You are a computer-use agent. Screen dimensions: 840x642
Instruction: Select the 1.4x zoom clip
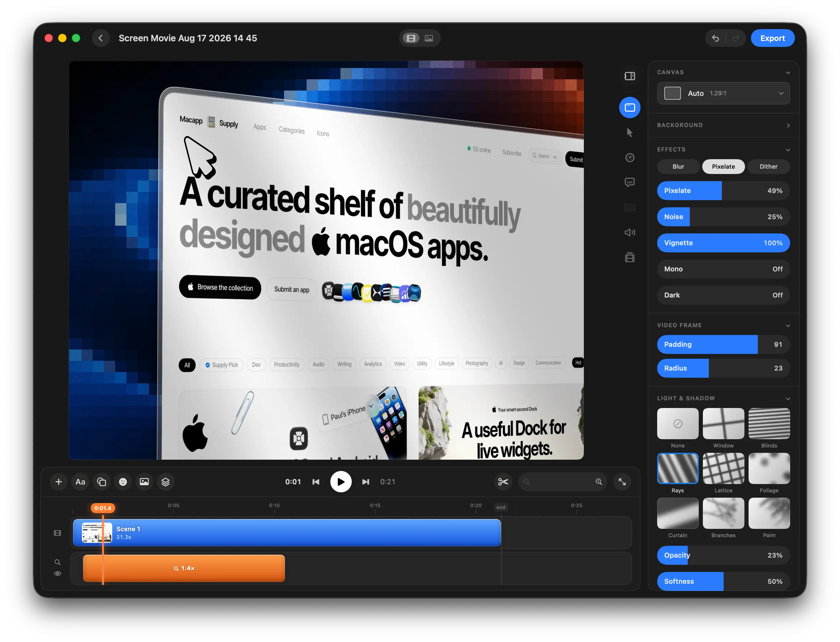pyautogui.click(x=184, y=568)
